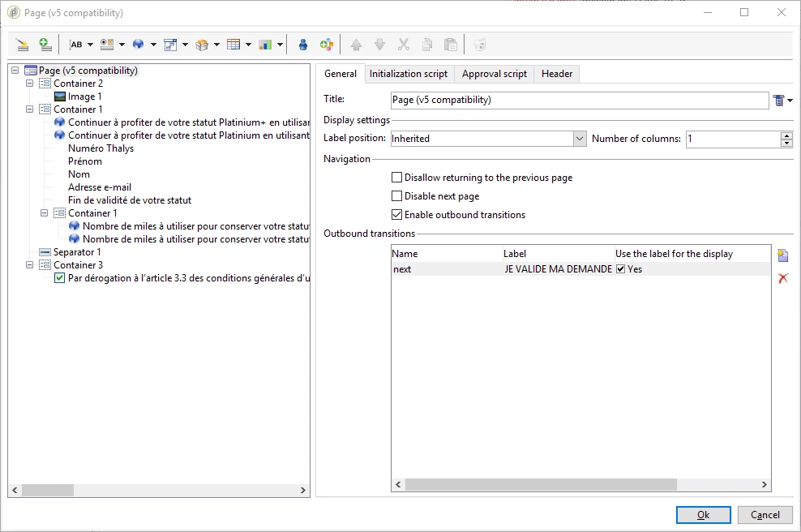Screen dimensions: 801x532
Task: Select the Image 1 tree node
Action: 85,97
